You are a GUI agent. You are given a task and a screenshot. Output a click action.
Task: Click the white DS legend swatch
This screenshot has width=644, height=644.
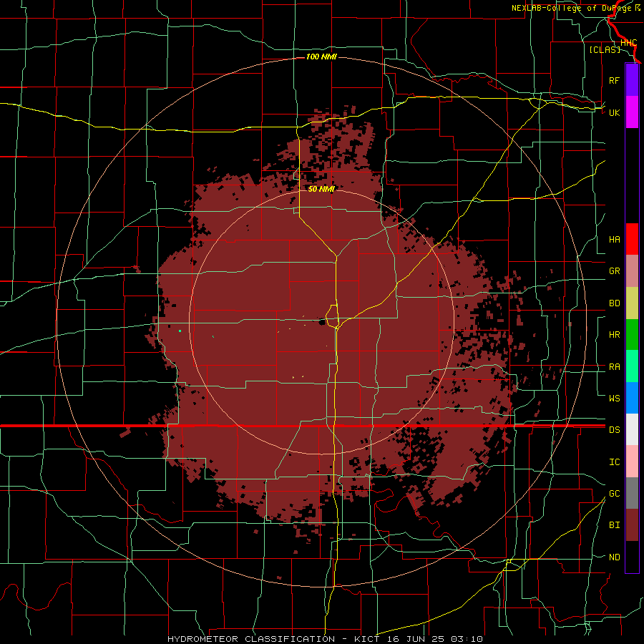(x=632, y=429)
